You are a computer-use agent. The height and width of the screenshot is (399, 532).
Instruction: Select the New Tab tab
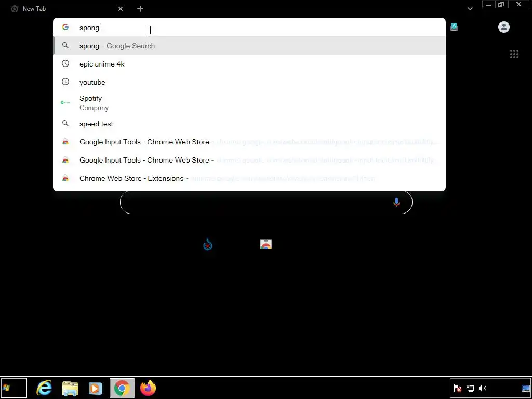click(67, 9)
